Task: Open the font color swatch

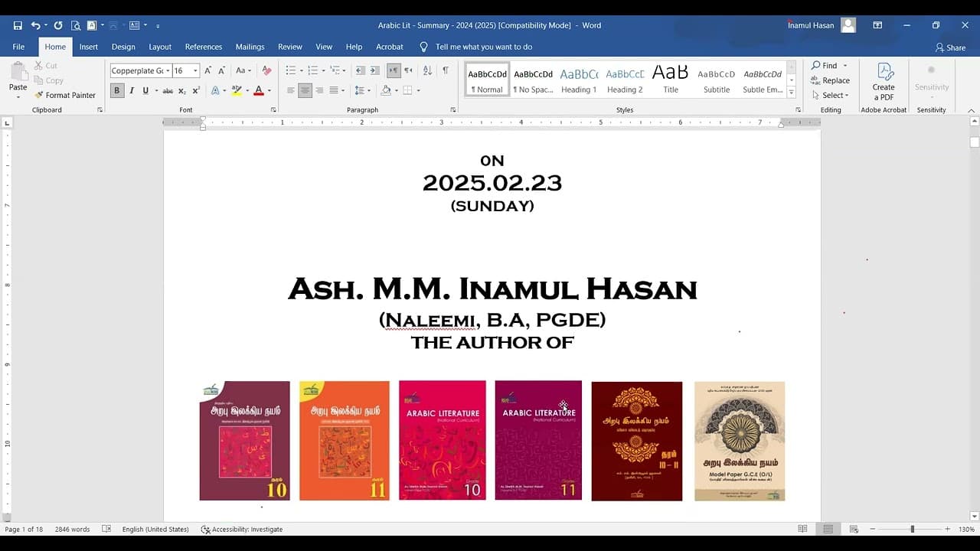Action: tap(260, 90)
